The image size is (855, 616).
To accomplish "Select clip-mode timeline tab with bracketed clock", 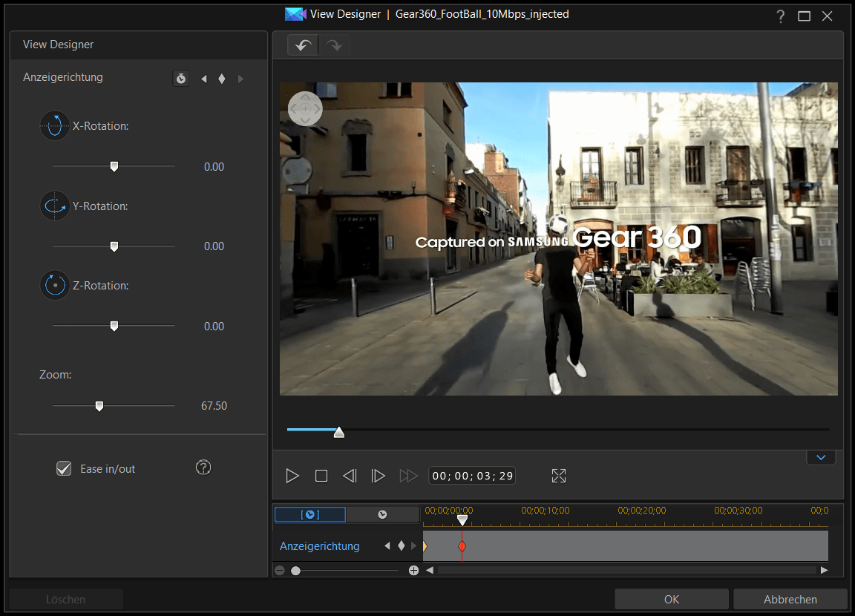I will (x=310, y=514).
